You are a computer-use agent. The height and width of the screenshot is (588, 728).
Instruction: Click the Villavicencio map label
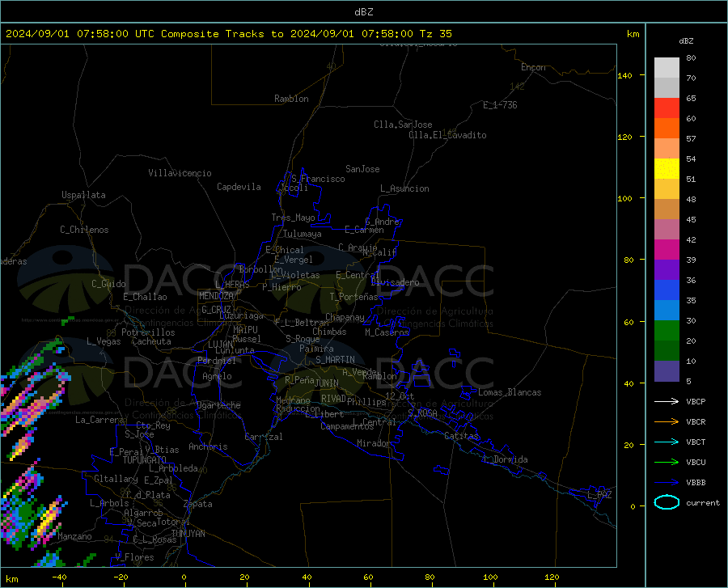tap(180, 173)
